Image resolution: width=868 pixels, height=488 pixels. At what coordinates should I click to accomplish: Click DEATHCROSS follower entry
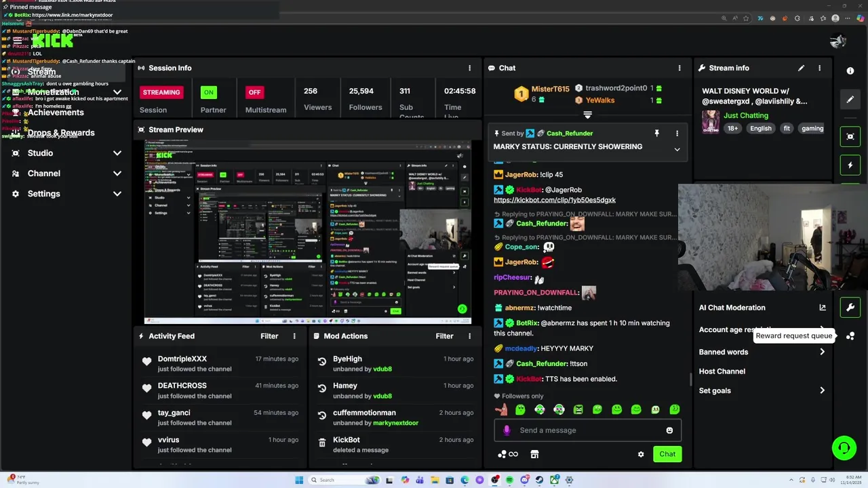[221, 390]
